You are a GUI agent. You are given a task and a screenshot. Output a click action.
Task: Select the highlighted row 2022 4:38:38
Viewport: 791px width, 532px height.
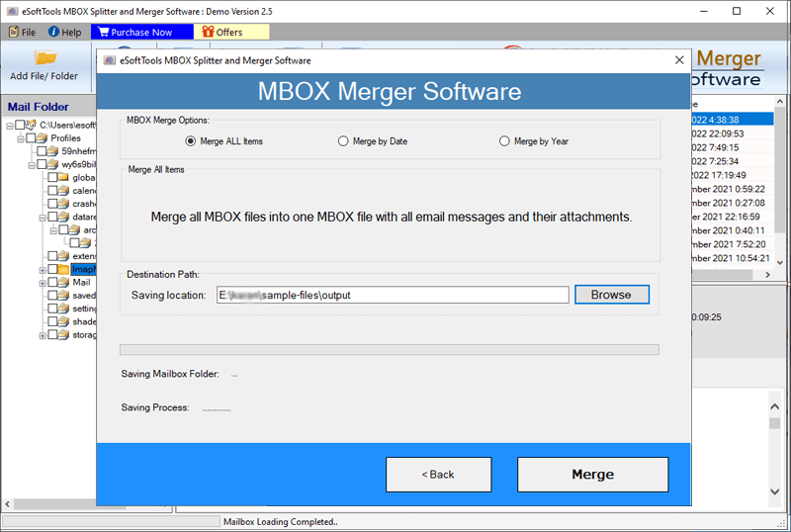(x=732, y=120)
